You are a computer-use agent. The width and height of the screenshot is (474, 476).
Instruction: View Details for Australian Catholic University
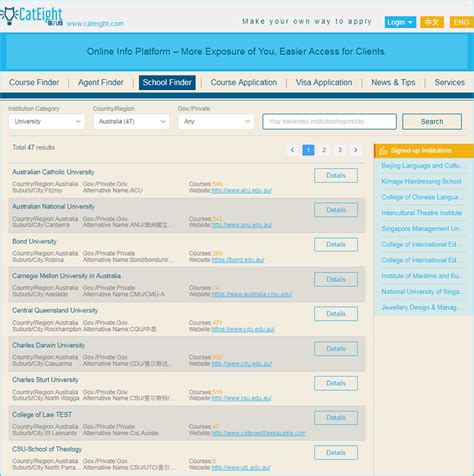pos(336,175)
